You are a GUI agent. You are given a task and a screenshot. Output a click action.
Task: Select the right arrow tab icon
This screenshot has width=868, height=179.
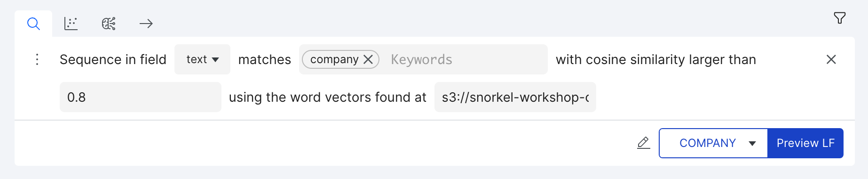146,24
